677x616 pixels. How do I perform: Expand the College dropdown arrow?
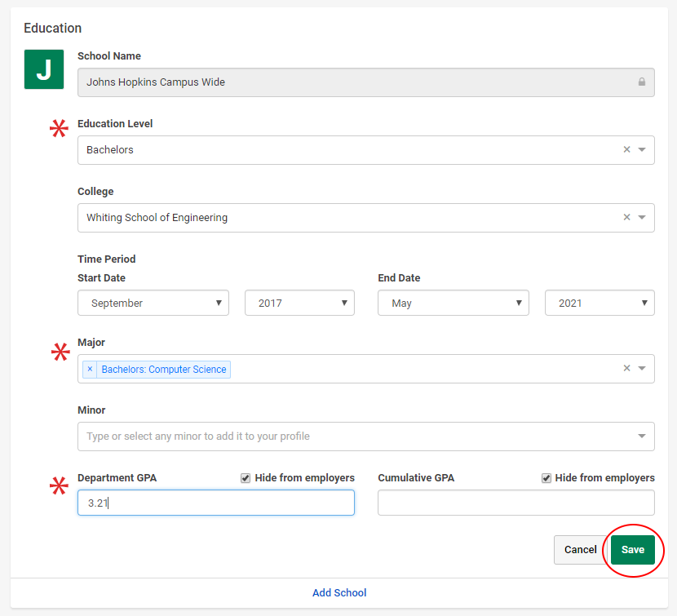(x=642, y=217)
